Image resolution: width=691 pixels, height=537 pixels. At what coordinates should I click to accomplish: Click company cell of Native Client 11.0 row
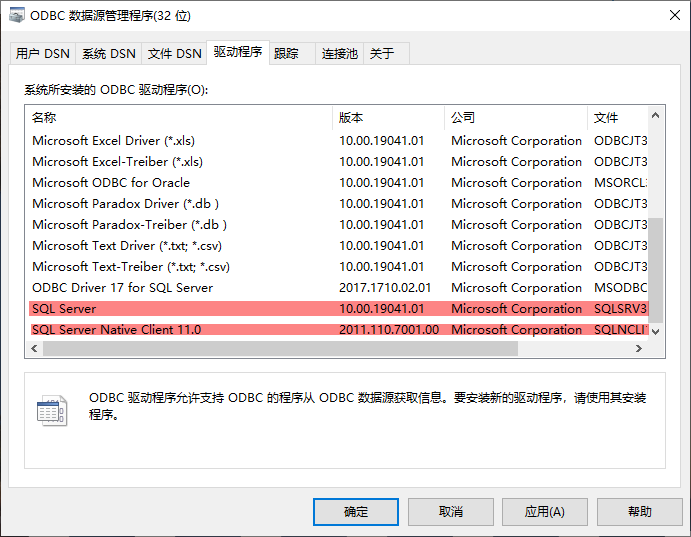(516, 330)
